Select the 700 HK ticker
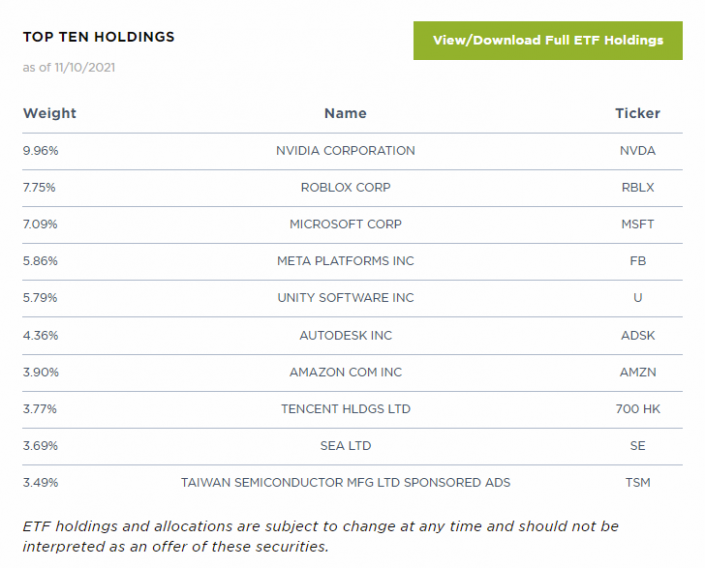The image size is (705, 568). pos(637,409)
